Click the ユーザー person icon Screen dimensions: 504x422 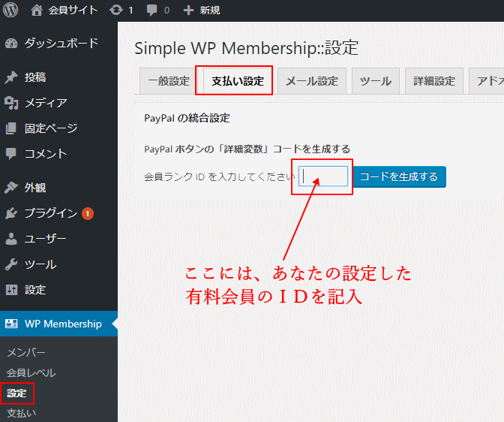[x=11, y=239]
